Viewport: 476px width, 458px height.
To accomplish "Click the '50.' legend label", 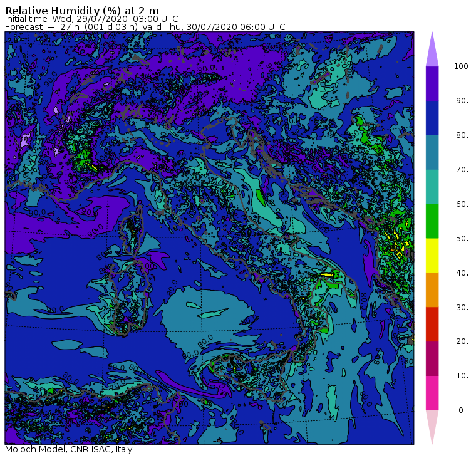I will tap(462, 238).
